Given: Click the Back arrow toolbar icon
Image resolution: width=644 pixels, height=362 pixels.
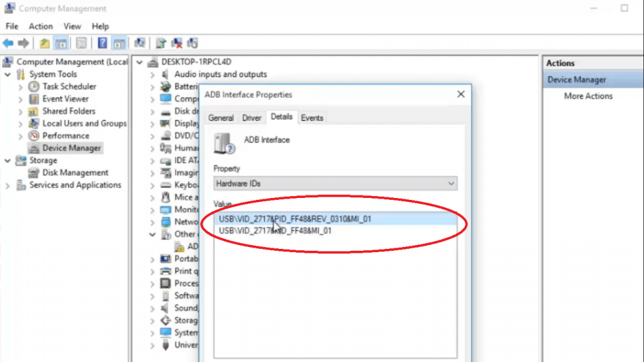Looking at the screenshot, I should pos(8,43).
